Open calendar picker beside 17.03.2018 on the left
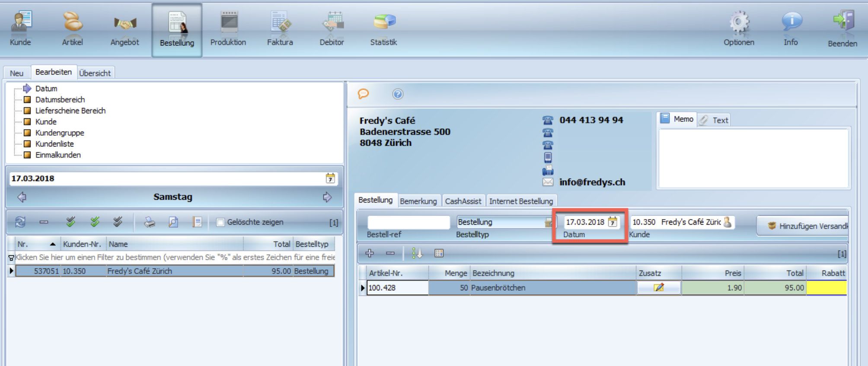868x366 pixels. [330, 178]
